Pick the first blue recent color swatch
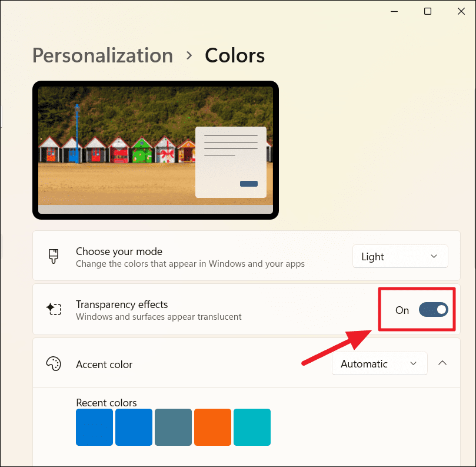 [x=94, y=427]
